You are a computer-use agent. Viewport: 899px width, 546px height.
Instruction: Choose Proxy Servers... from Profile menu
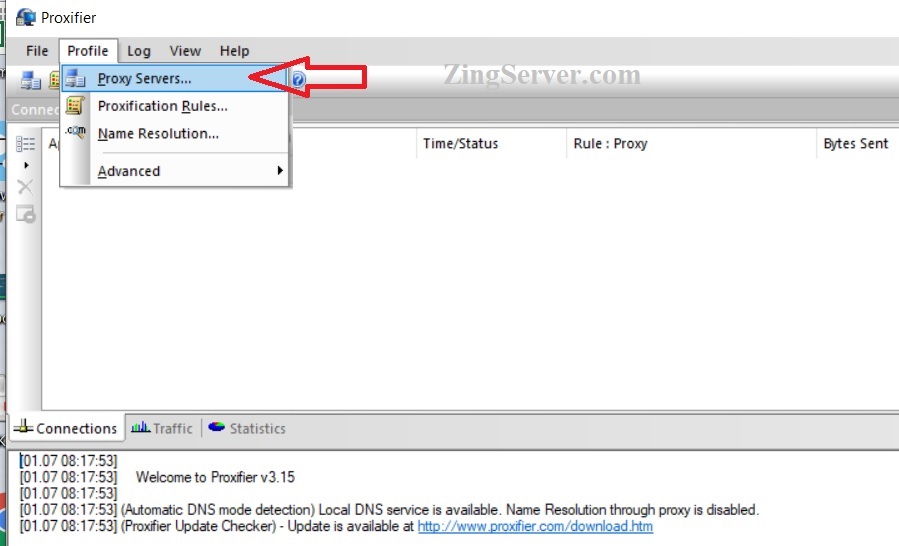click(174, 79)
